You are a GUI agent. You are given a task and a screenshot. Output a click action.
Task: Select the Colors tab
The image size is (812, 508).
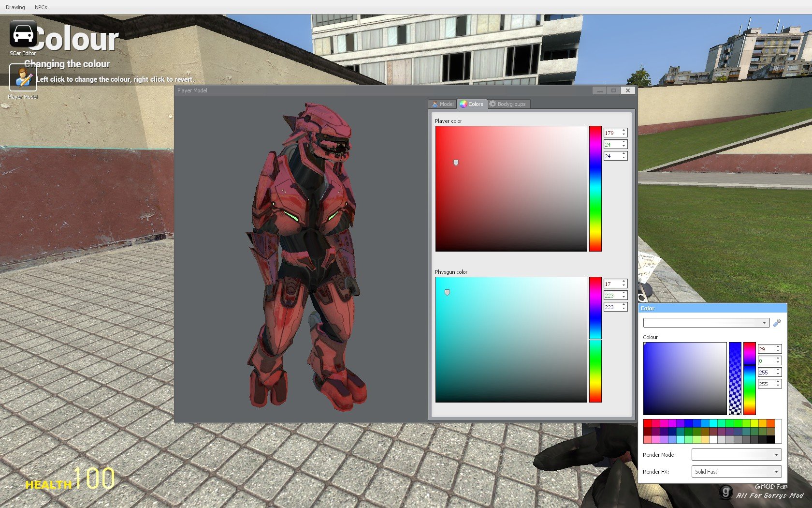pos(472,104)
